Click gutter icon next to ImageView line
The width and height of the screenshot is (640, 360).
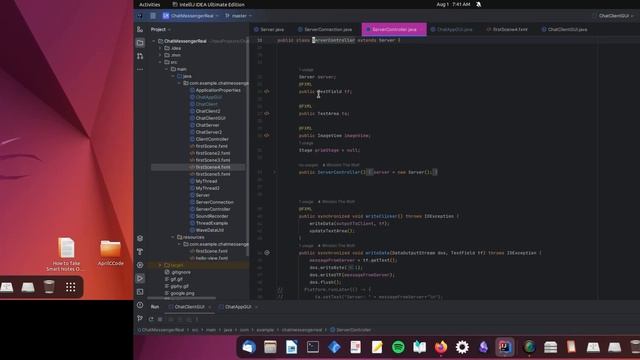(x=267, y=136)
